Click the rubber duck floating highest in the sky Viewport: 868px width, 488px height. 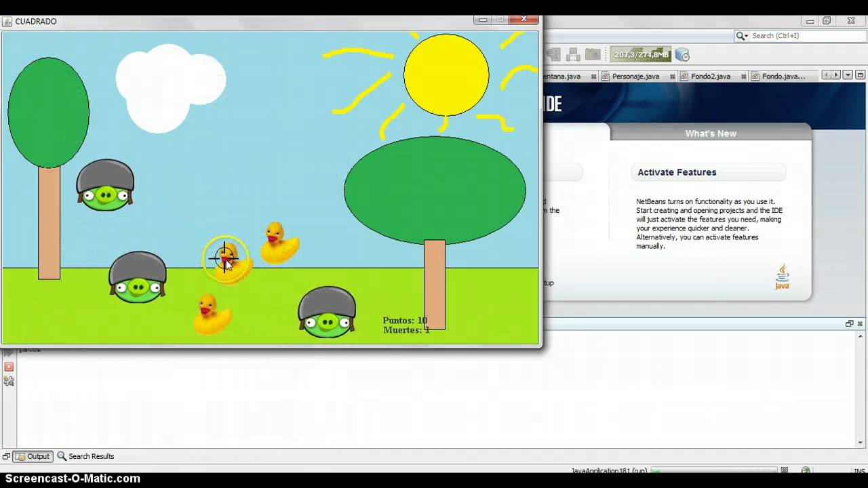pos(279,243)
